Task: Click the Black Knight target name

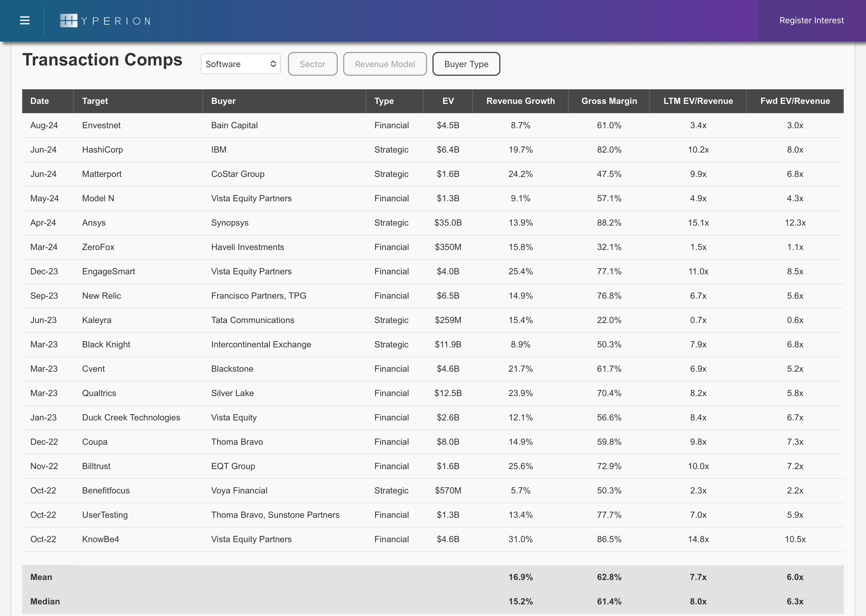Action: [x=106, y=344]
